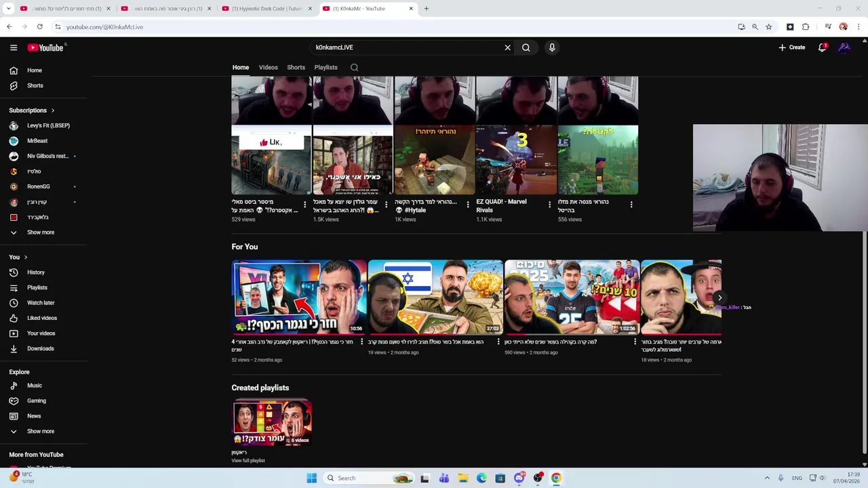Open options menu for the 37:03 video
Viewport: 868px width, 488px height.
[x=498, y=342]
